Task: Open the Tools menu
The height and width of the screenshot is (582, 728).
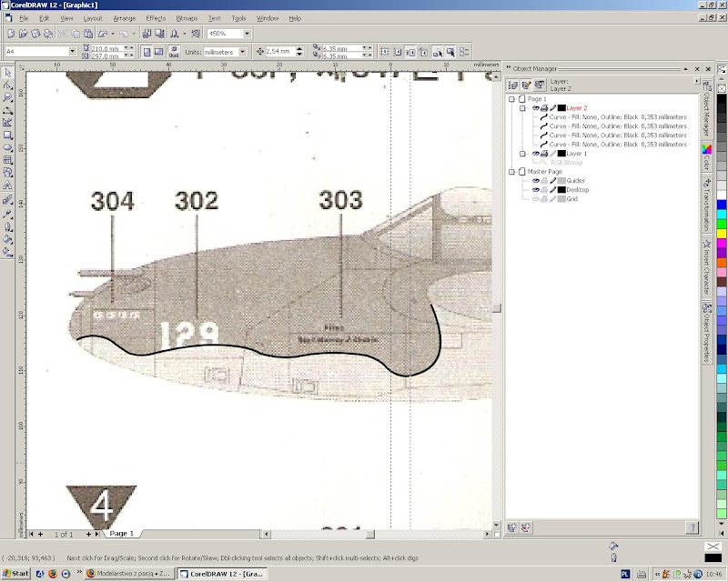Action: point(238,18)
